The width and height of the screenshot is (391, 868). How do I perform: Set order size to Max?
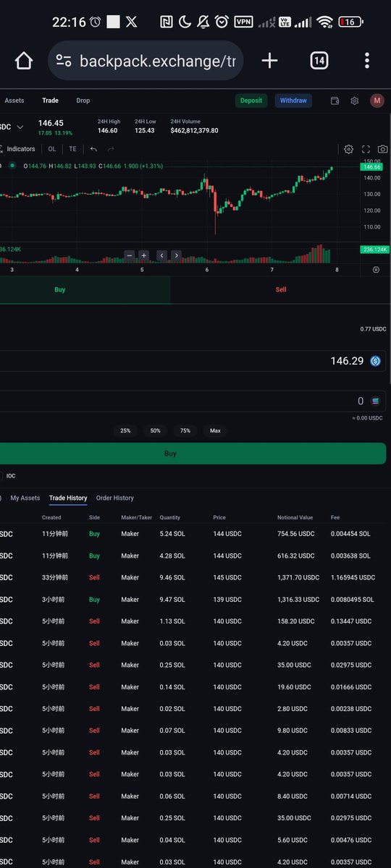215,430
